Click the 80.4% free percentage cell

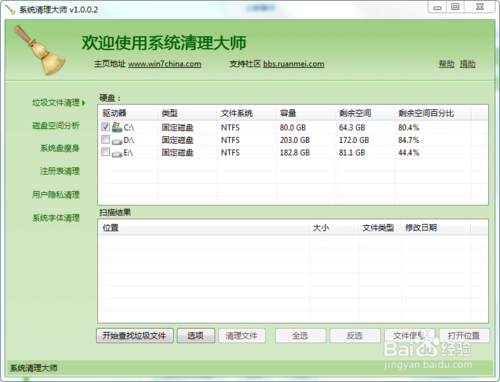409,127
